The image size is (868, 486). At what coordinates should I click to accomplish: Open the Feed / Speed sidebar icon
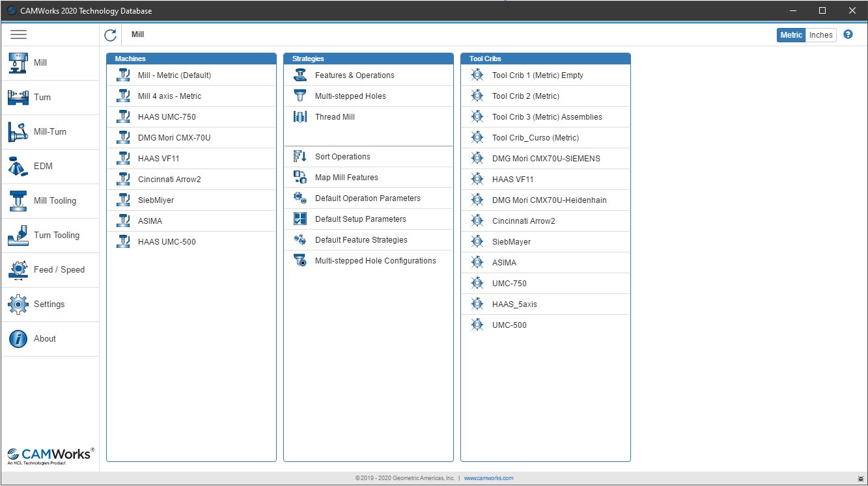pyautogui.click(x=18, y=270)
